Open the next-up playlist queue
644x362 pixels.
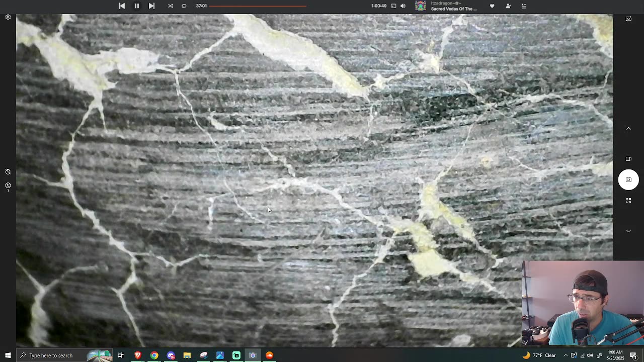pos(524,6)
